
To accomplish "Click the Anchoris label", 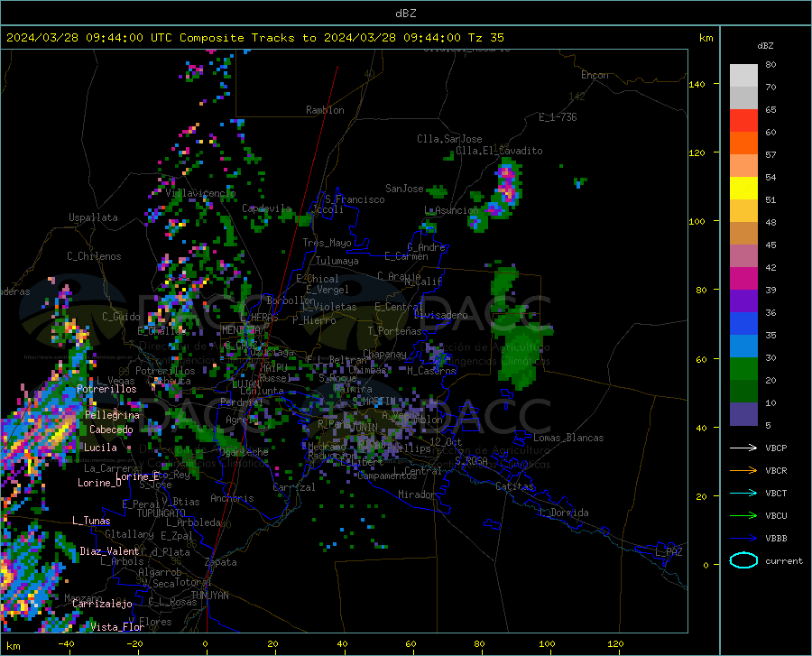I will coord(232,498).
